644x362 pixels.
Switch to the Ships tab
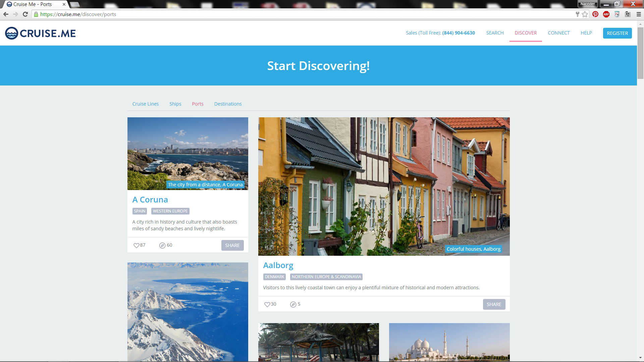point(175,104)
